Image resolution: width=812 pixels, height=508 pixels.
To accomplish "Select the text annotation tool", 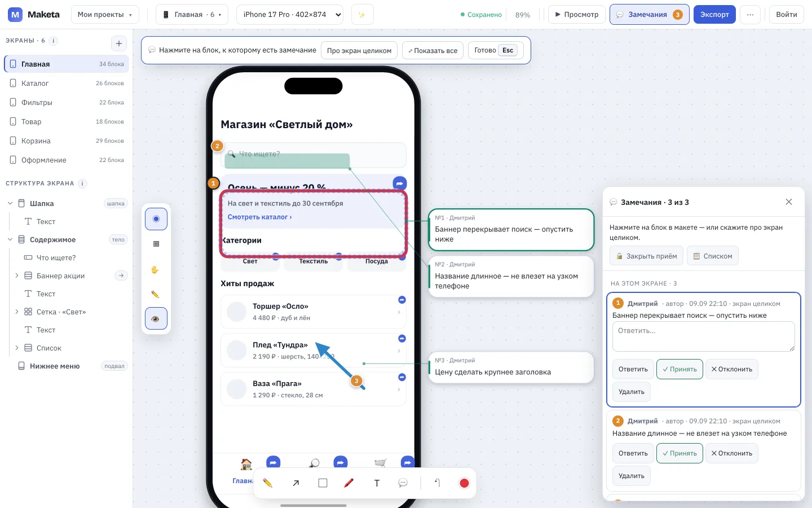I will tap(377, 483).
